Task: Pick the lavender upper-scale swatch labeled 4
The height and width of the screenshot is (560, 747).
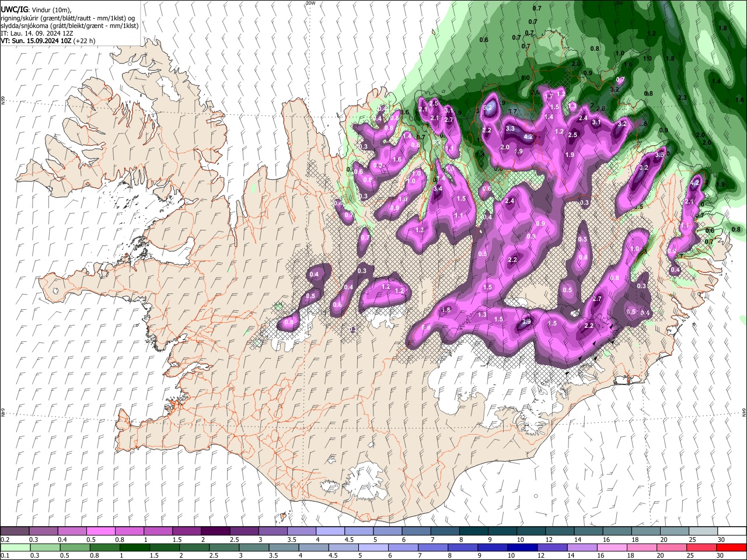Action: 330,531
